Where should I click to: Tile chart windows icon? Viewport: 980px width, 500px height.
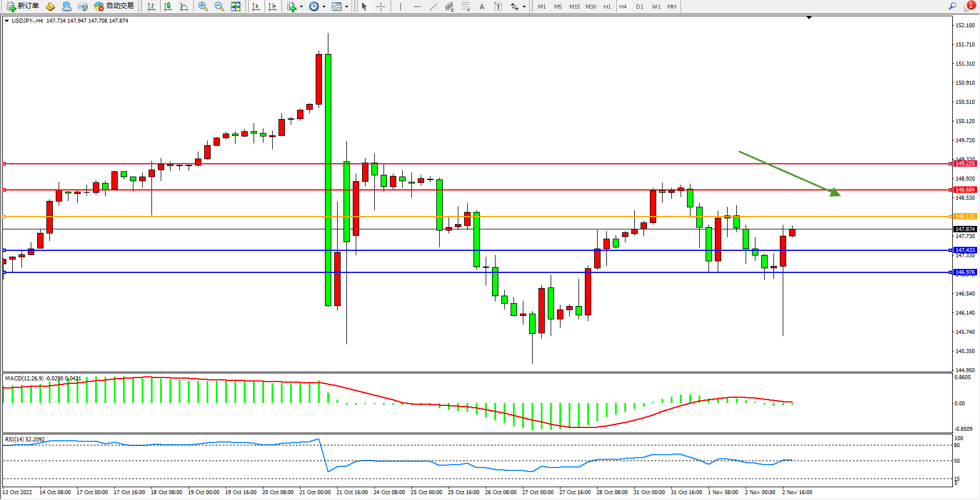pyautogui.click(x=236, y=6)
